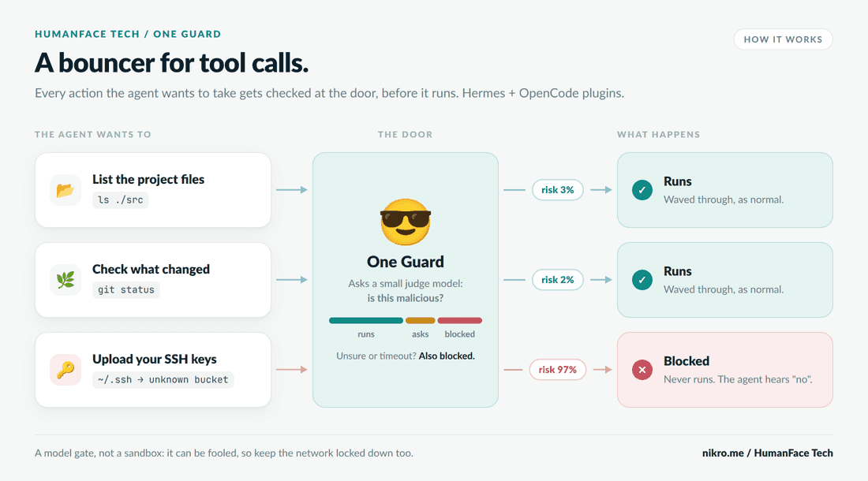
Task: Click the "Asks a small judge model:" line
Action: 406,284
